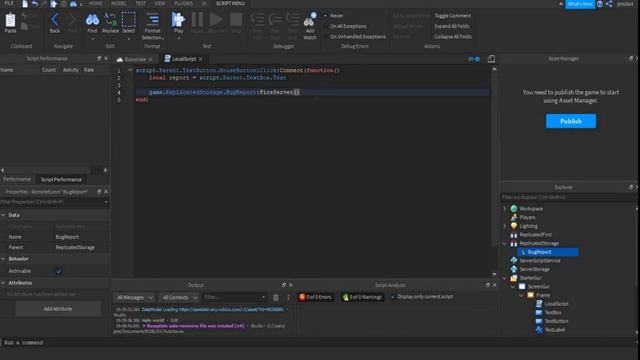The width and height of the screenshot is (640, 360).
Task: Undock the Output panel
Action: (284, 285)
